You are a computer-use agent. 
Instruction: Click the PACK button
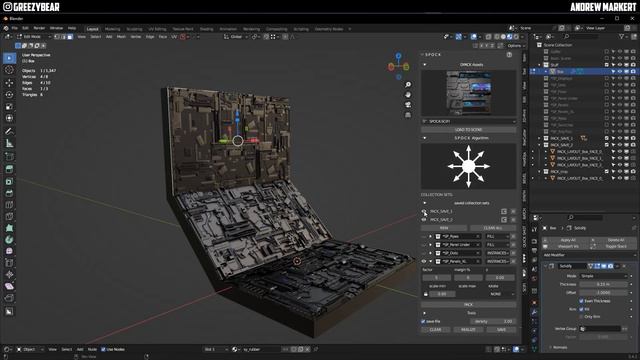[469, 304]
